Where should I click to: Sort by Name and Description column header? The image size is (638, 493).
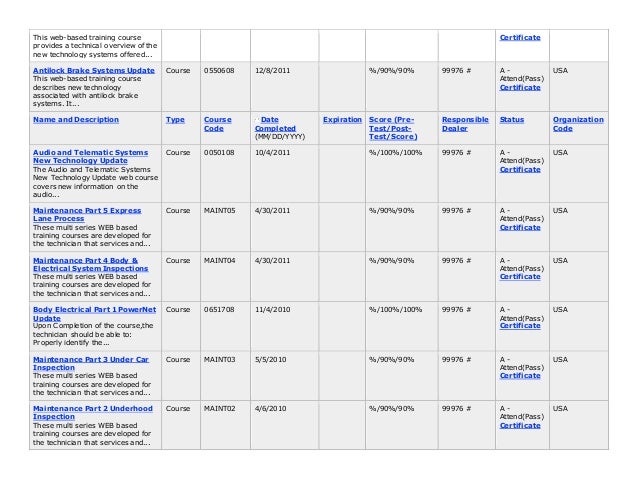click(76, 120)
